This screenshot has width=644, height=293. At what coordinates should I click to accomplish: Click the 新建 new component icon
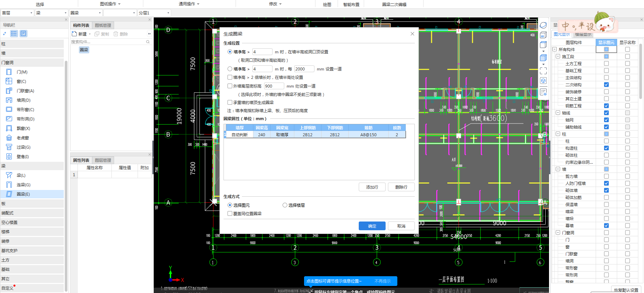[75, 34]
